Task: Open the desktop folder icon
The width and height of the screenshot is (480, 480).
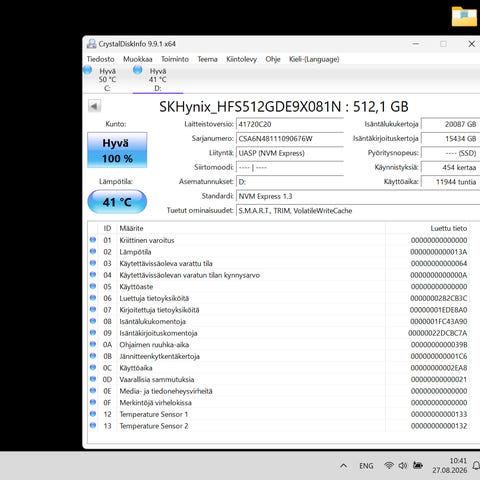Action: coord(464,16)
